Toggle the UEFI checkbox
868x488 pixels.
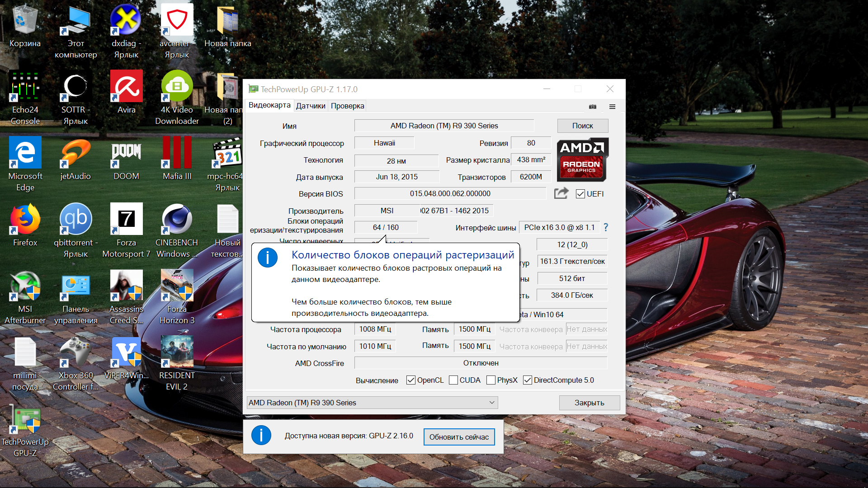[580, 194]
